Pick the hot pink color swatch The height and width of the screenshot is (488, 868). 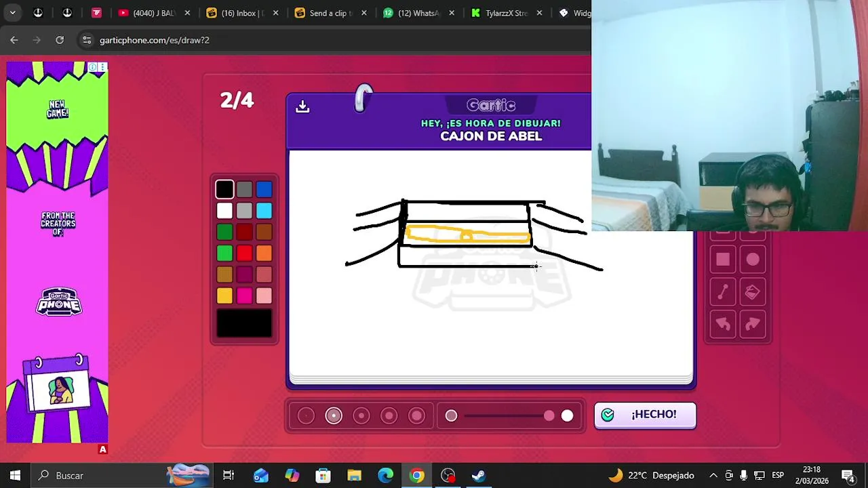click(244, 295)
